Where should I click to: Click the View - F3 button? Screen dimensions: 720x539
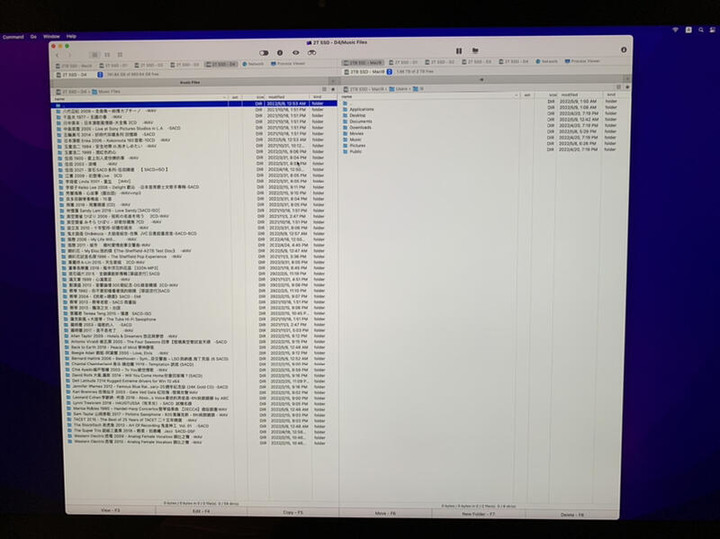[110, 510]
